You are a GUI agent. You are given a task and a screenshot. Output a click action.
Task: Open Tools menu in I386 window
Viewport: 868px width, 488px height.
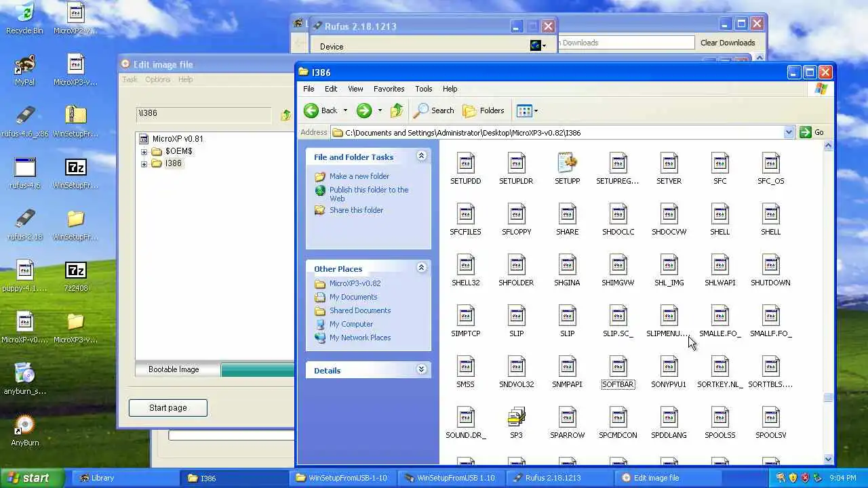tap(424, 89)
